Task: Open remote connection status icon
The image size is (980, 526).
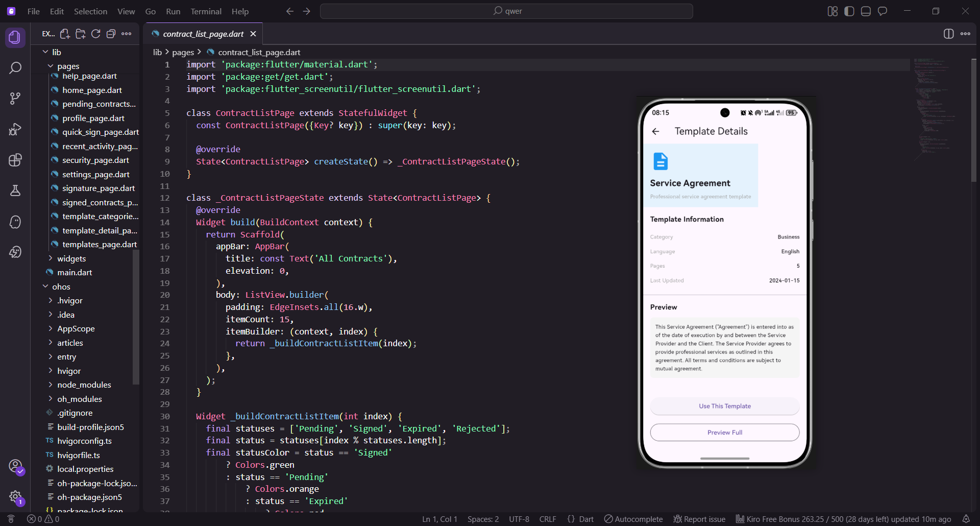Action: pos(11,519)
